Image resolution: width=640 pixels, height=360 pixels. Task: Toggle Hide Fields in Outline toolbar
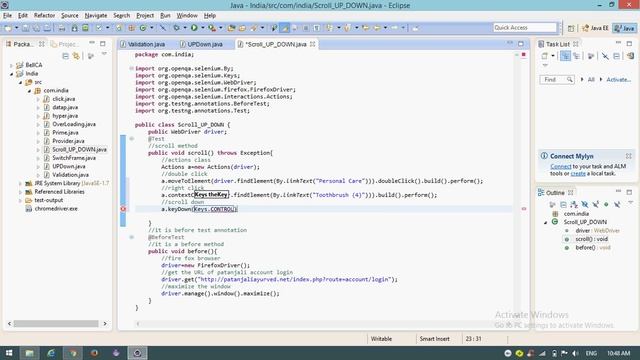[x=585, y=204]
